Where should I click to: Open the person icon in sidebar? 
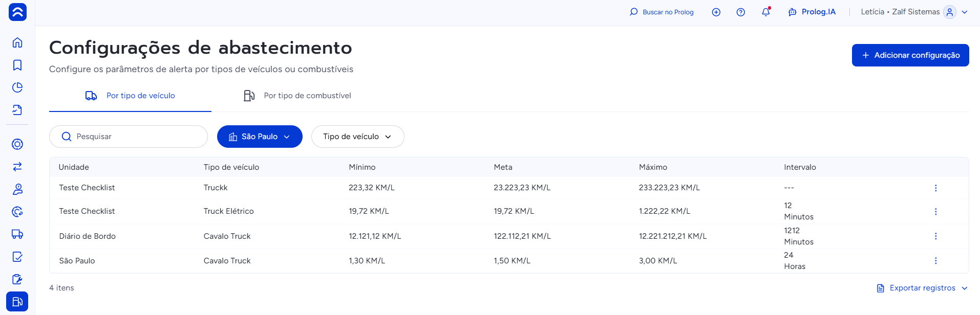[17, 189]
